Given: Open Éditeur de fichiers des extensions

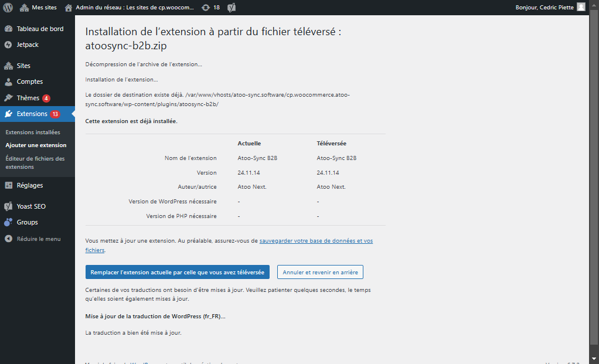Looking at the screenshot, I should pos(35,163).
